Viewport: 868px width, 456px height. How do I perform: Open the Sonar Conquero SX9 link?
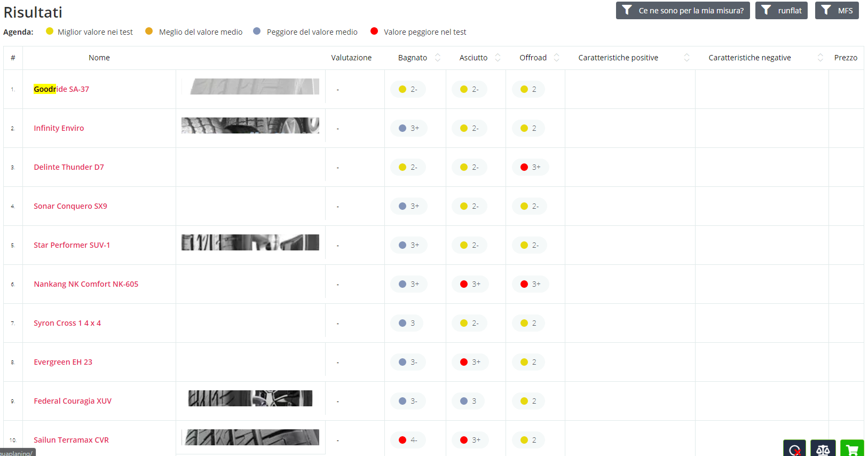70,206
